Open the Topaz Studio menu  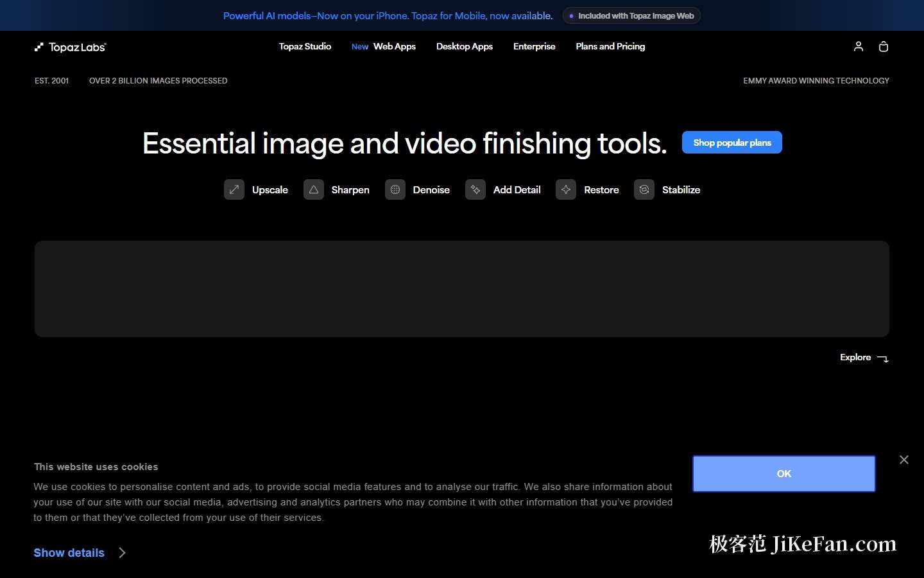305,46
